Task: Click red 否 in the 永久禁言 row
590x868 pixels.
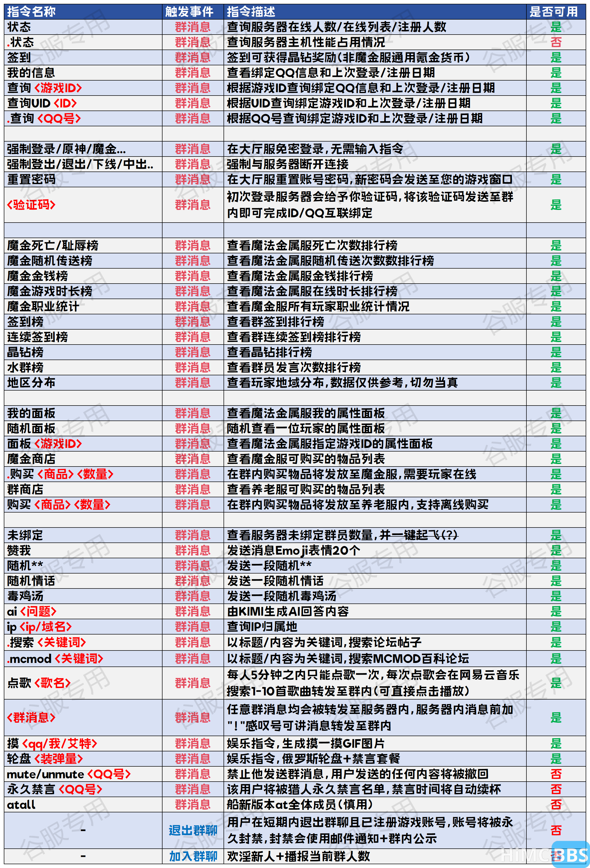Action: click(556, 789)
